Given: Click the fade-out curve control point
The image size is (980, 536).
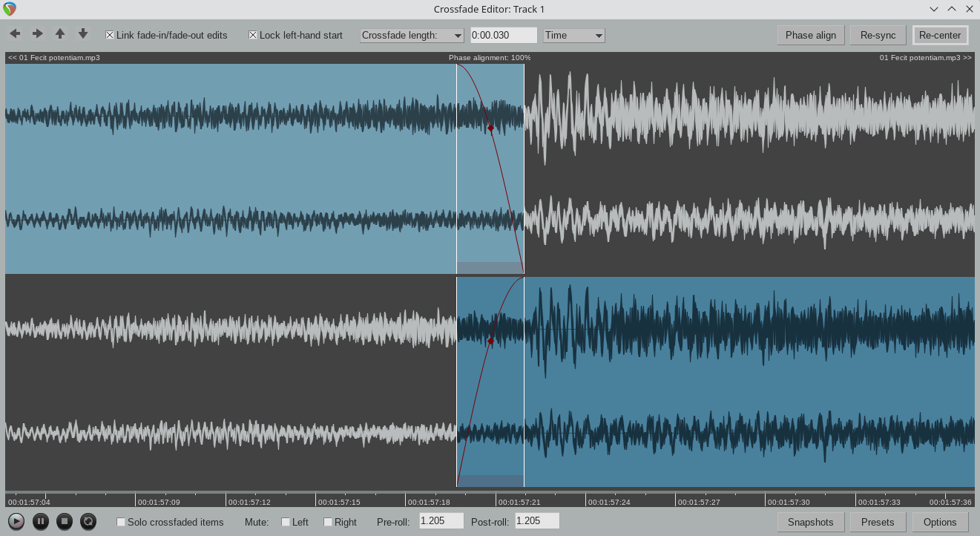Looking at the screenshot, I should 490,128.
